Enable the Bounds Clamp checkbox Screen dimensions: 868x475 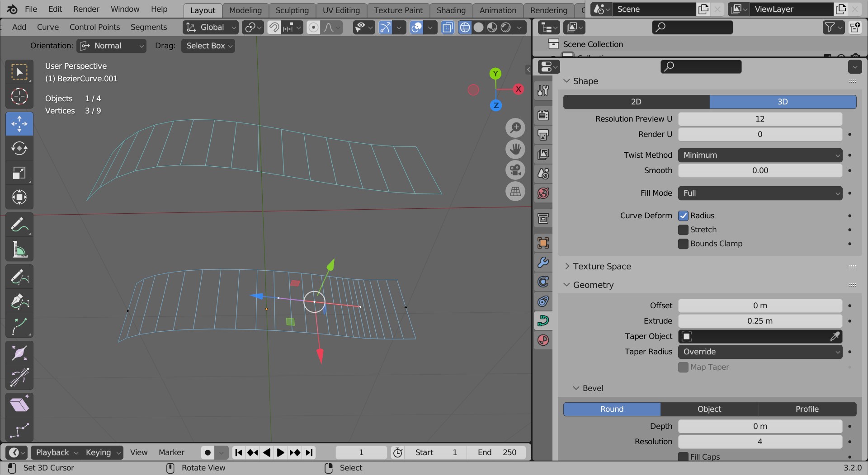pos(683,244)
